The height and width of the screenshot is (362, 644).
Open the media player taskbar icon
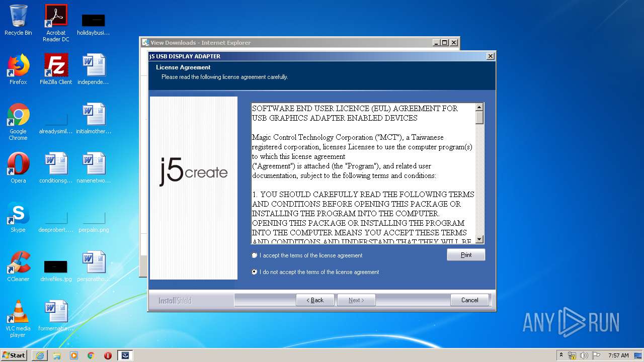coord(74,355)
